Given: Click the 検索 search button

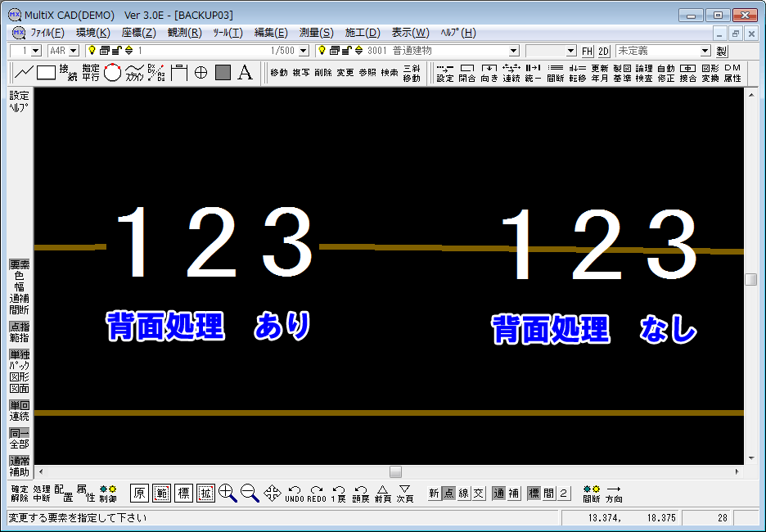Looking at the screenshot, I should [x=390, y=73].
